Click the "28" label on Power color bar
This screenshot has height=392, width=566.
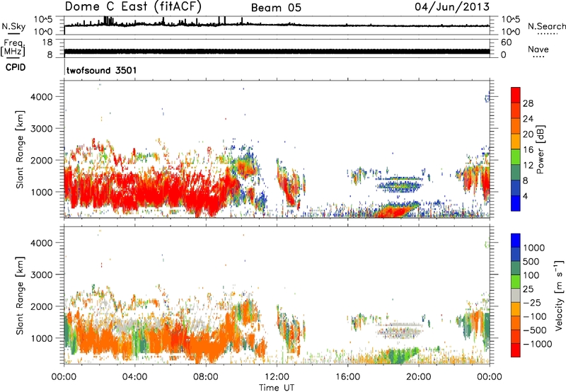[528, 103]
